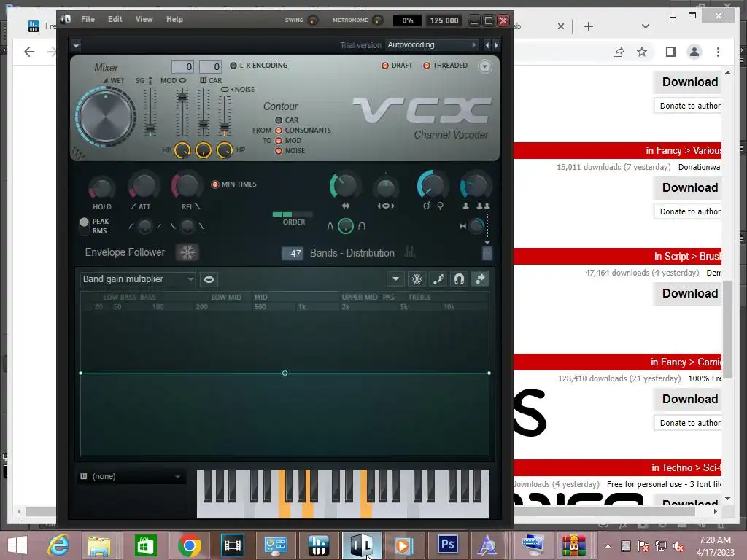Open the Autovocoding preset selector

pyautogui.click(x=431, y=44)
